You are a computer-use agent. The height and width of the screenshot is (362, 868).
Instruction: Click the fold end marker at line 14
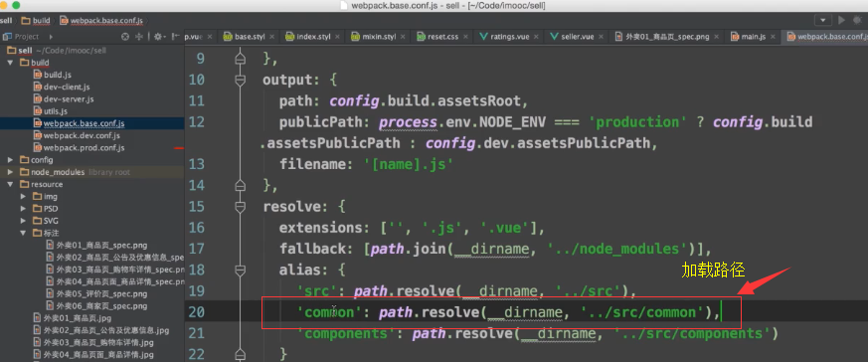click(x=240, y=185)
